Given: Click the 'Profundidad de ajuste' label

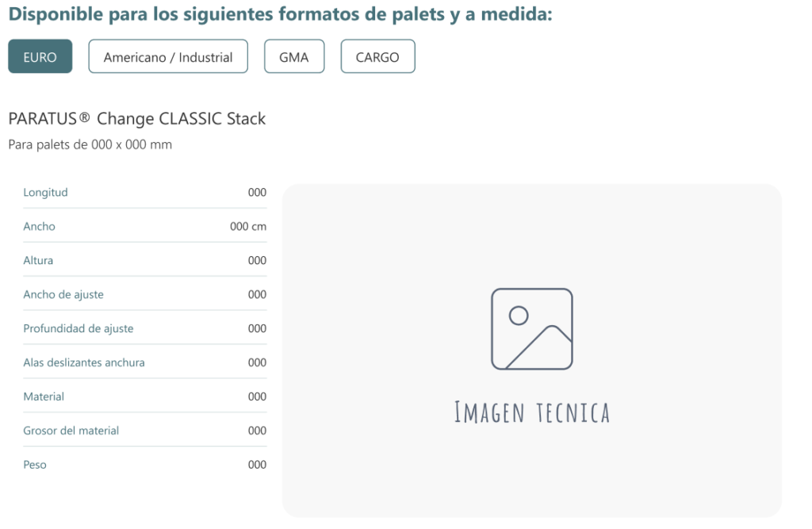Looking at the screenshot, I should [79, 329].
